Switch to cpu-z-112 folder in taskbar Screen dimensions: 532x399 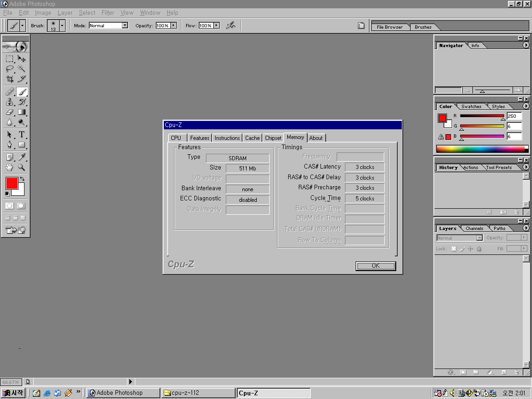(199, 393)
